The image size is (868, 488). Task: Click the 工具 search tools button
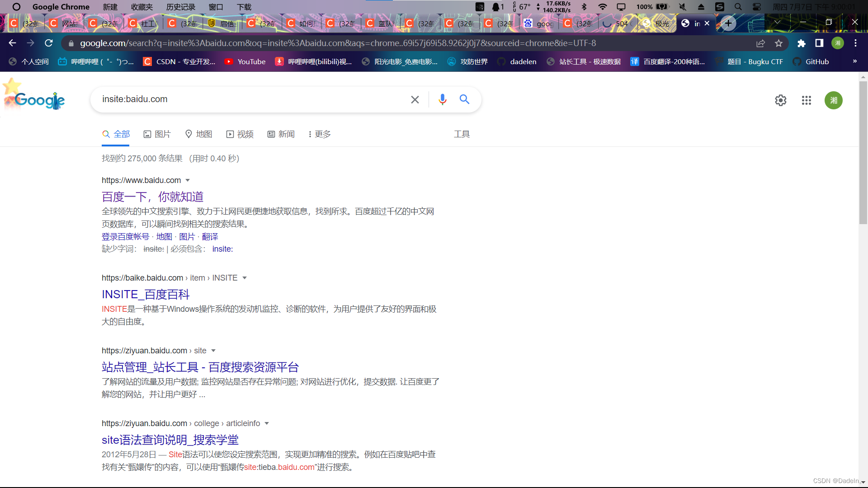pos(462,134)
